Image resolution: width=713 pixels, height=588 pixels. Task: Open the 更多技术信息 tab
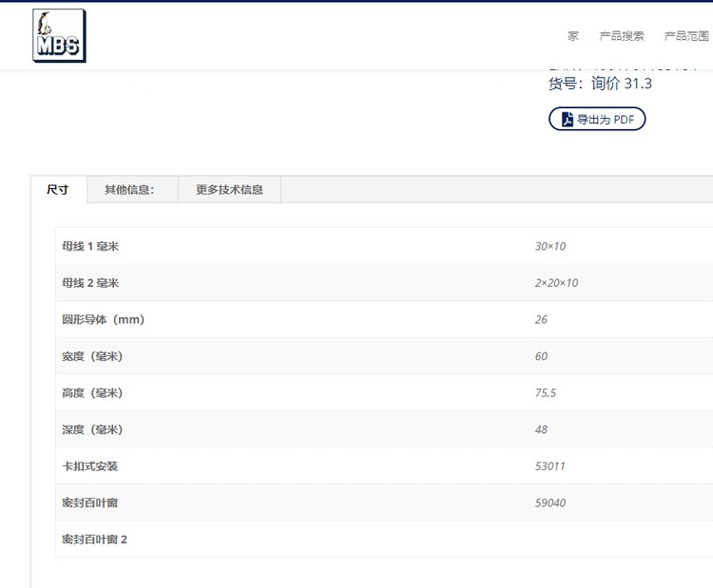229,190
